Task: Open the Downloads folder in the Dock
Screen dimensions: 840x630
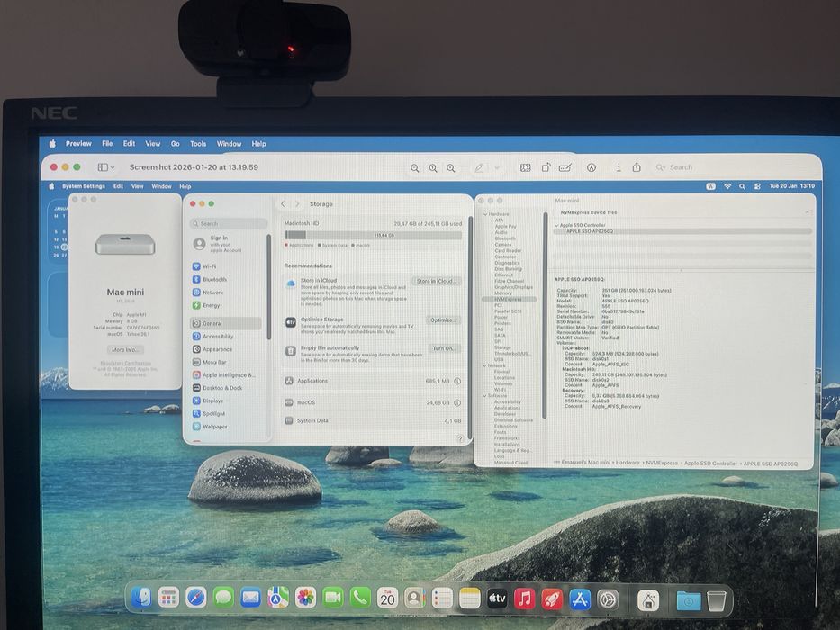Action: point(689,600)
